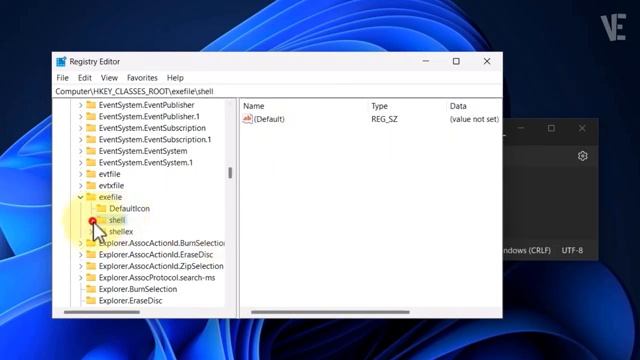640x360 pixels.
Task: Expand the evtxfile key
Action: [80, 186]
